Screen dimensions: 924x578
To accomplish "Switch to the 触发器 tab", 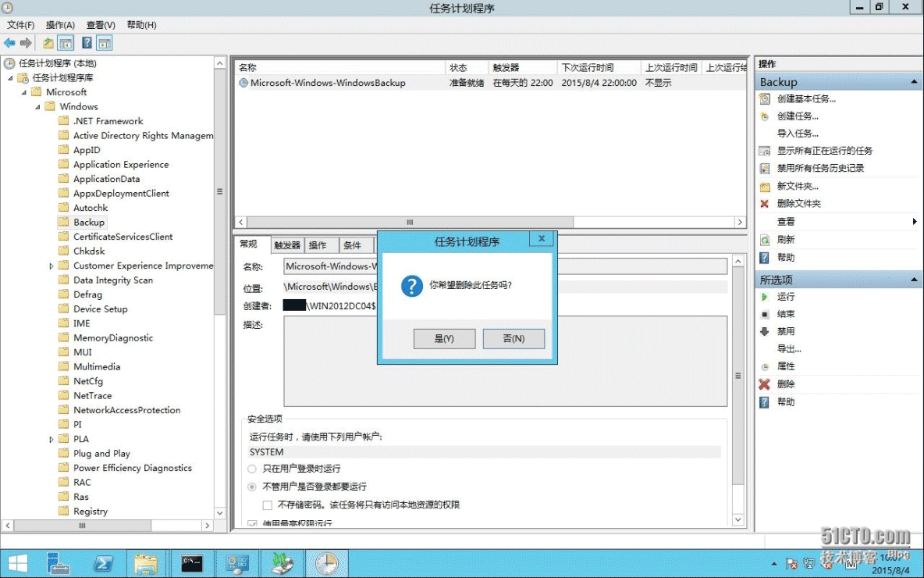I will 287,245.
